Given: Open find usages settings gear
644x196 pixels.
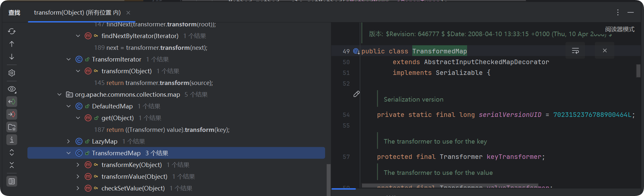Looking at the screenshot, I should click(12, 73).
